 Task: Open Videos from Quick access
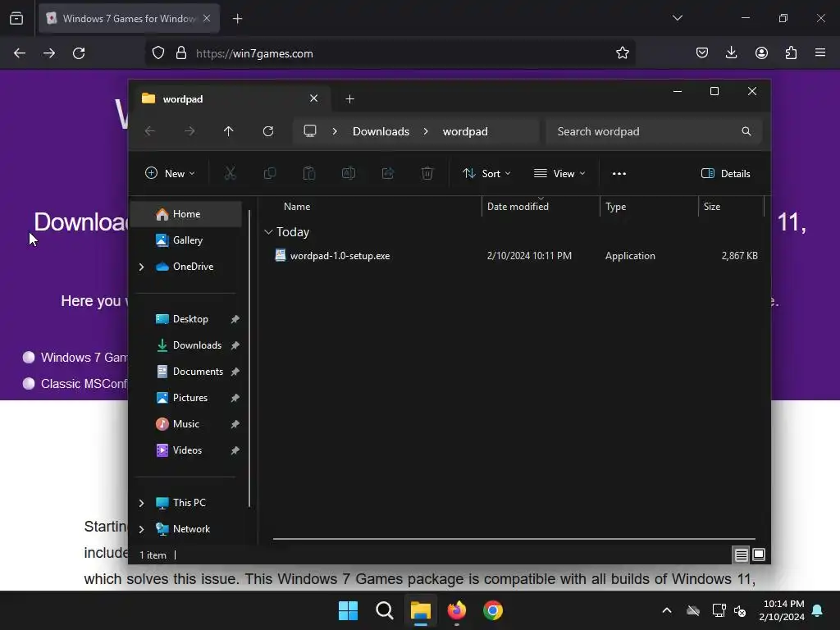point(186,450)
